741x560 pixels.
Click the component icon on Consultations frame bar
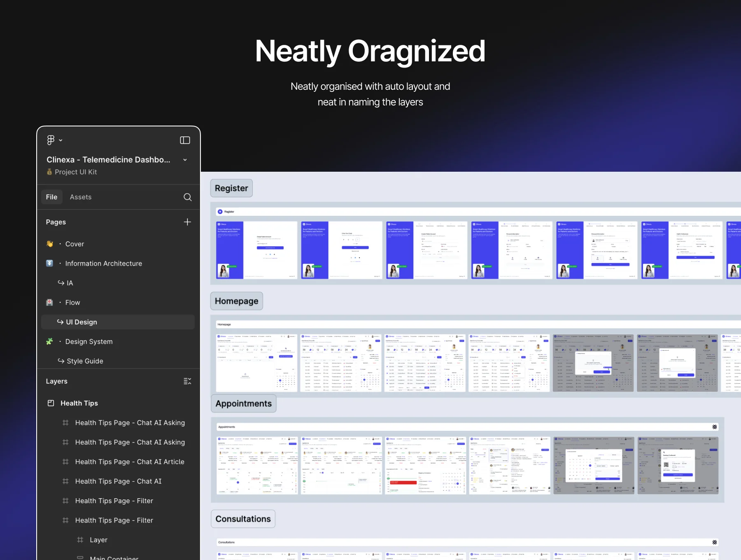[x=715, y=542]
